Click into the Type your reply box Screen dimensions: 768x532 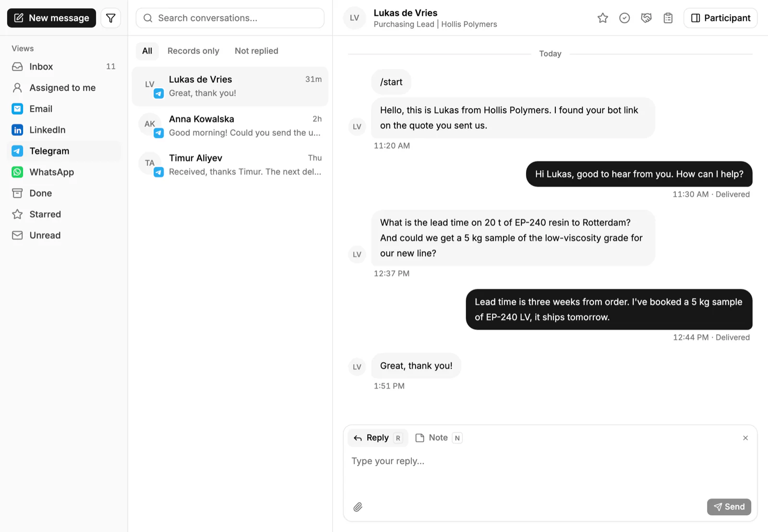(550, 461)
